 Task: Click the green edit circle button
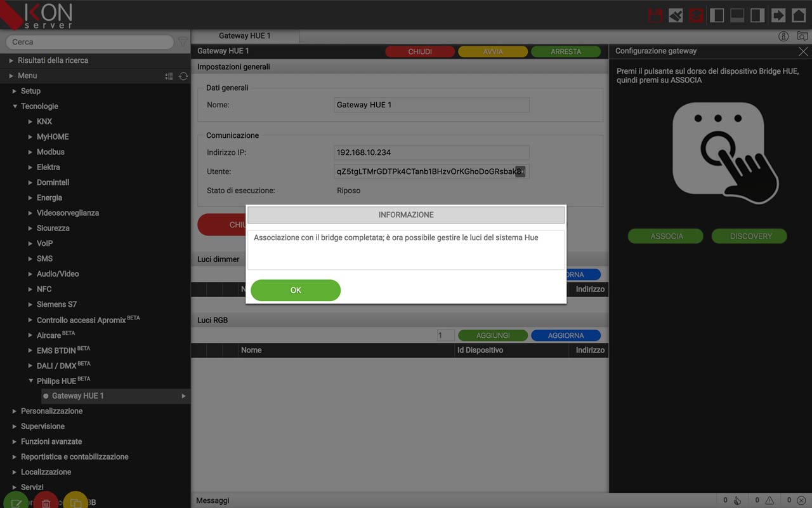click(16, 501)
